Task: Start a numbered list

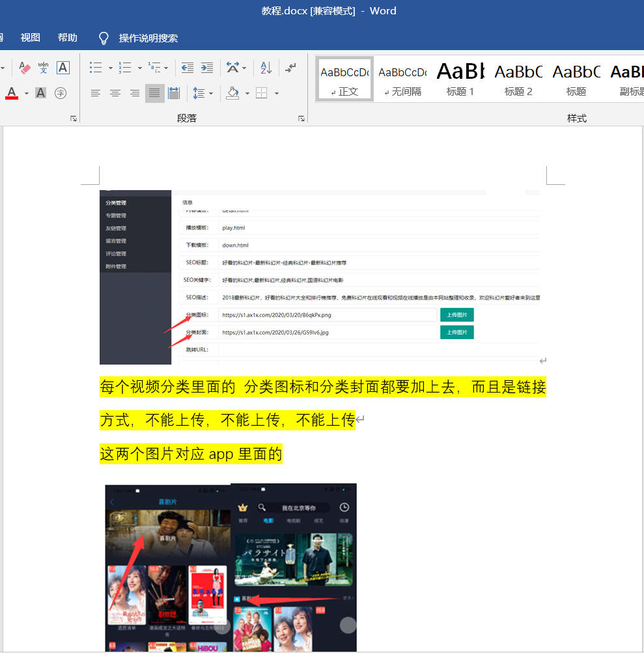Action: tap(125, 68)
